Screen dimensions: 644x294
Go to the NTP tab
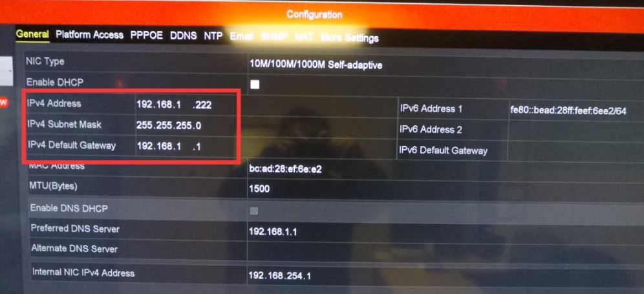coord(213,36)
